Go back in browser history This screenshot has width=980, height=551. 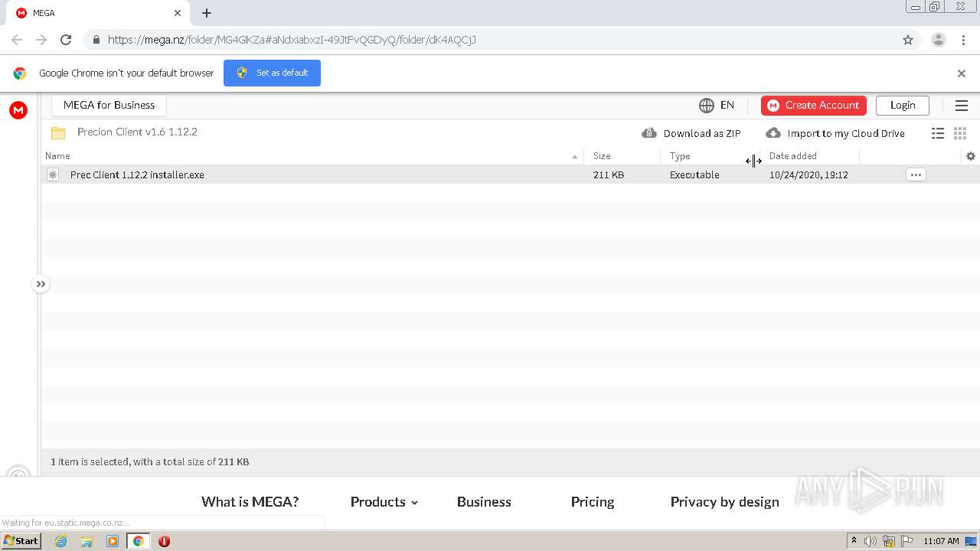click(17, 40)
